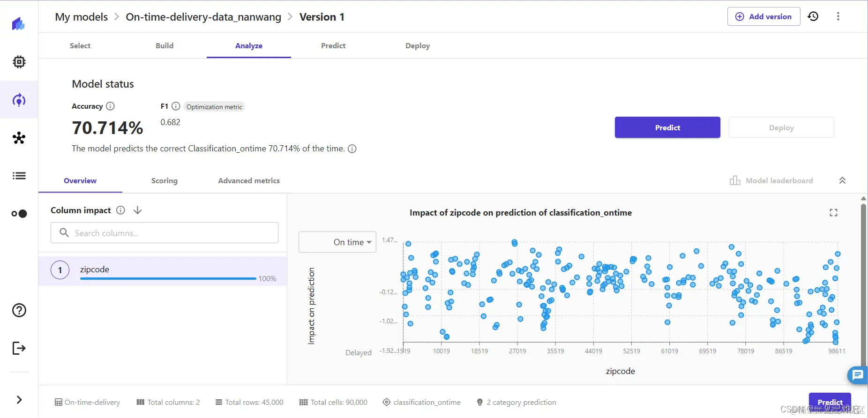Open the Advanced metrics tab
Image resolution: width=868 pixels, height=418 pixels.
click(x=249, y=181)
